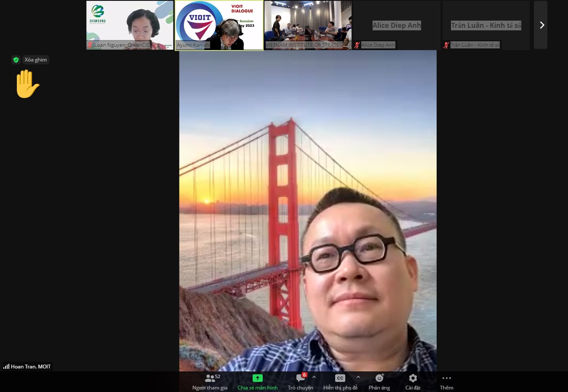Image resolution: width=568 pixels, height=392 pixels.
Task: Click Alice Diep Anh participant tile
Action: click(396, 25)
